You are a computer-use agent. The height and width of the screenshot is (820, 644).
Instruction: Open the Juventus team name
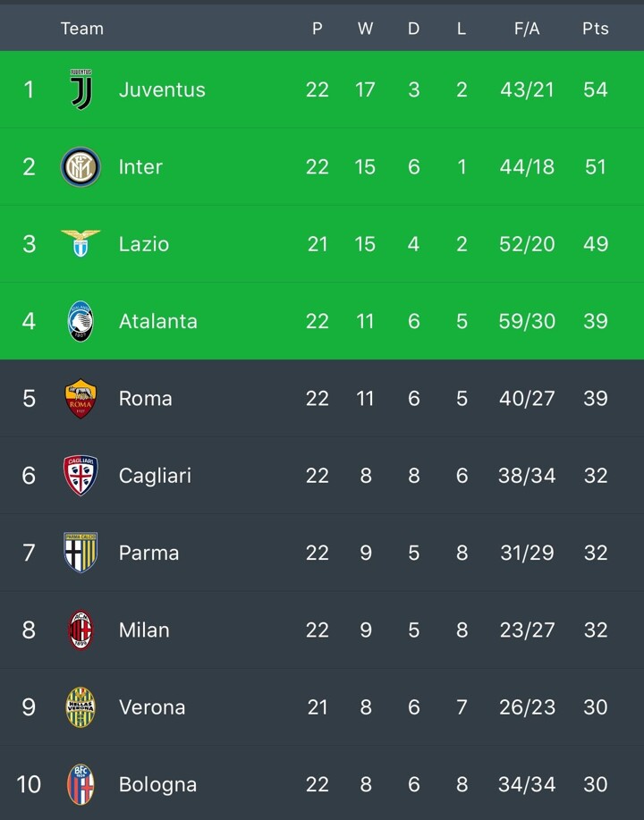(162, 89)
